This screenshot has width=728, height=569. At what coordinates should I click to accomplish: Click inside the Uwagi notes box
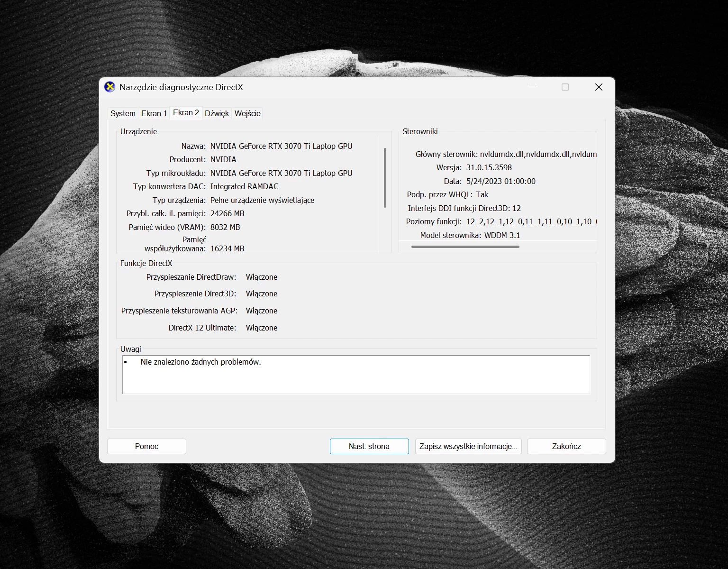tap(356, 375)
